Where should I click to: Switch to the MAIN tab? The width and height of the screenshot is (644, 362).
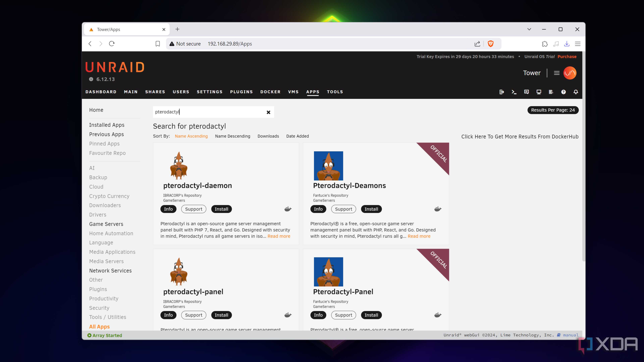(131, 92)
